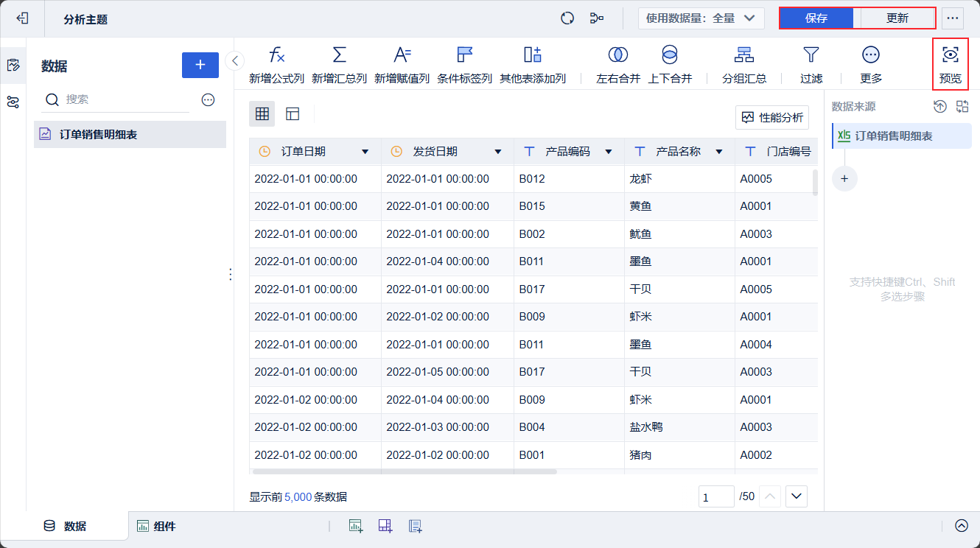Open the options icon beside search
980x548 pixels.
[x=209, y=99]
